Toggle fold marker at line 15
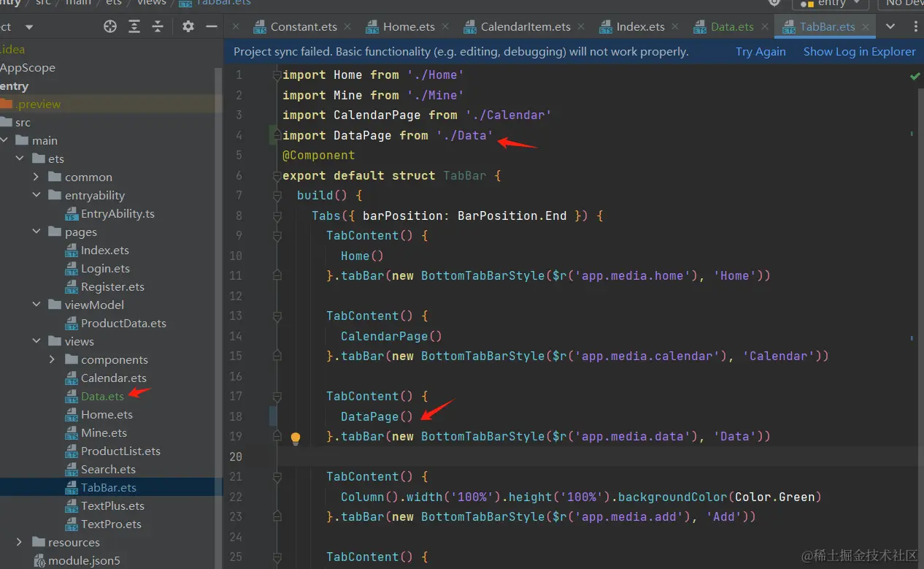This screenshot has width=924, height=569. [x=277, y=356]
